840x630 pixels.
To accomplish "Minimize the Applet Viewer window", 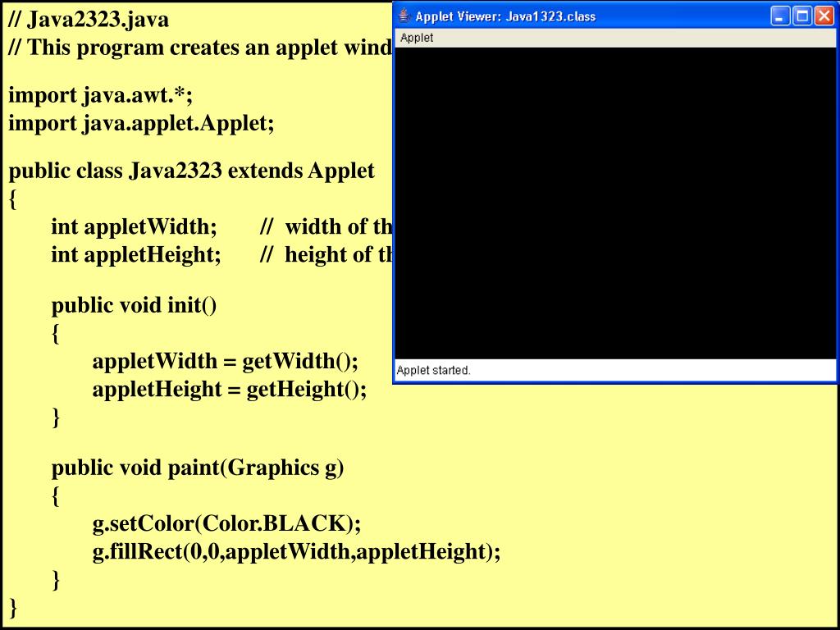I will tap(780, 16).
